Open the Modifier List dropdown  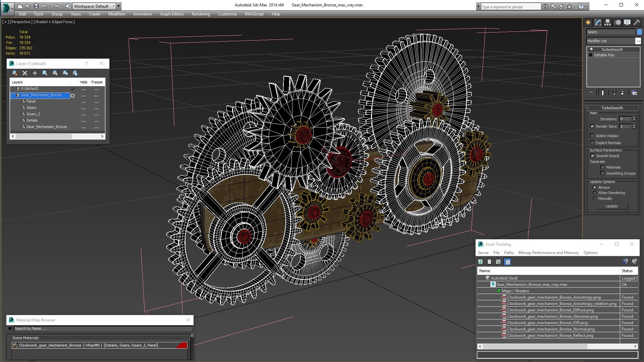[638, 41]
